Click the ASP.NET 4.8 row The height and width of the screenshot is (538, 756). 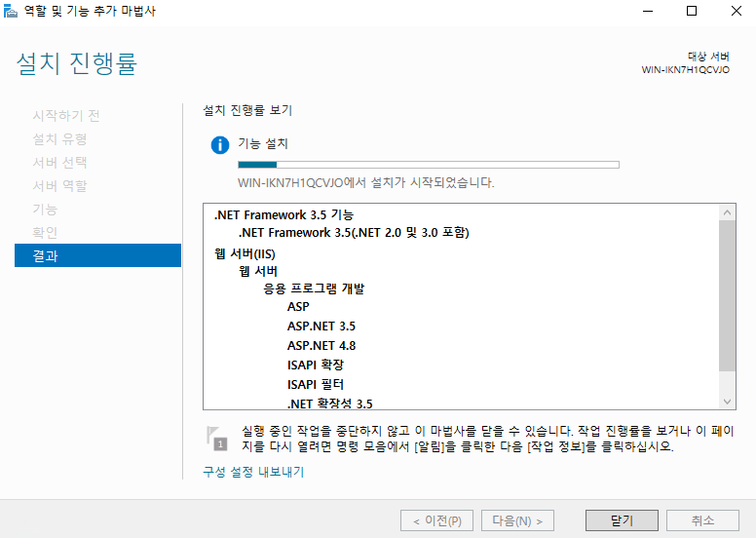[321, 345]
